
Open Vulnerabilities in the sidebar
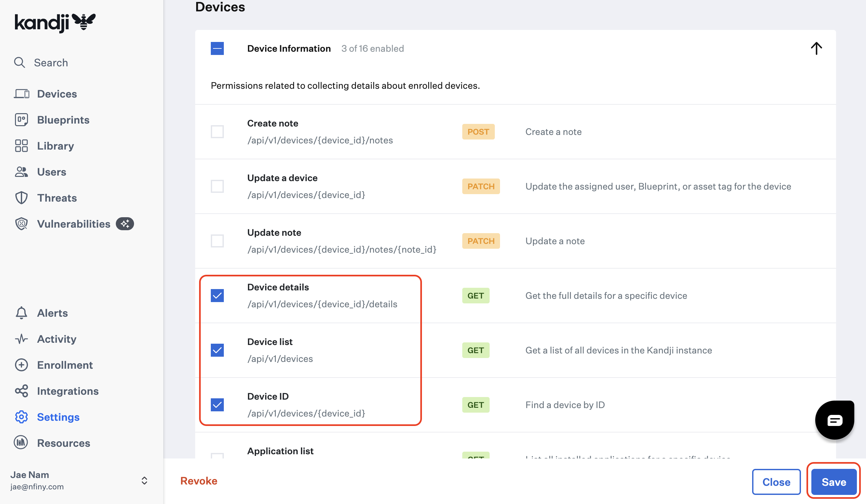tap(74, 224)
